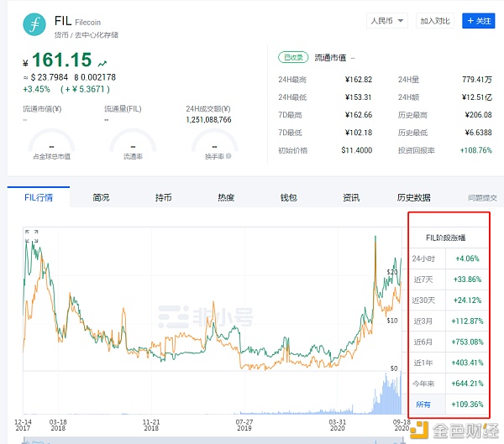
Task: Click the 已收录 badge
Action: point(293,58)
